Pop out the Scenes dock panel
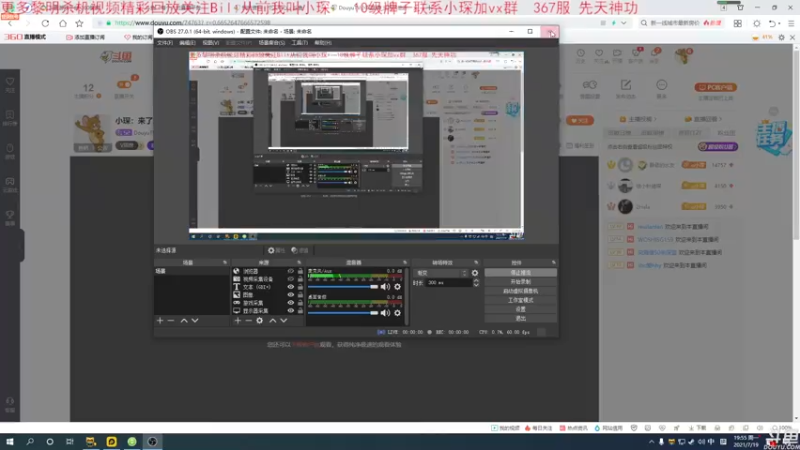This screenshot has width=800, height=450. (225, 263)
